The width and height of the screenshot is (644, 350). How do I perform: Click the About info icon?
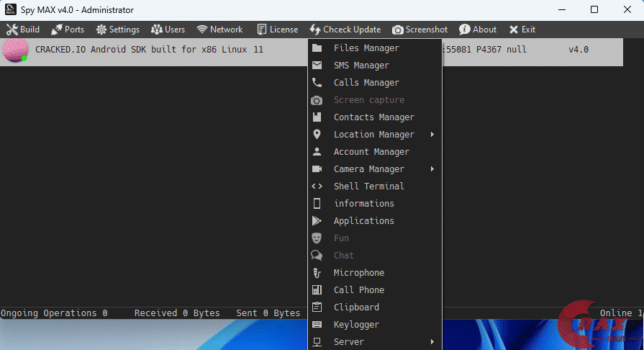pyautogui.click(x=465, y=30)
